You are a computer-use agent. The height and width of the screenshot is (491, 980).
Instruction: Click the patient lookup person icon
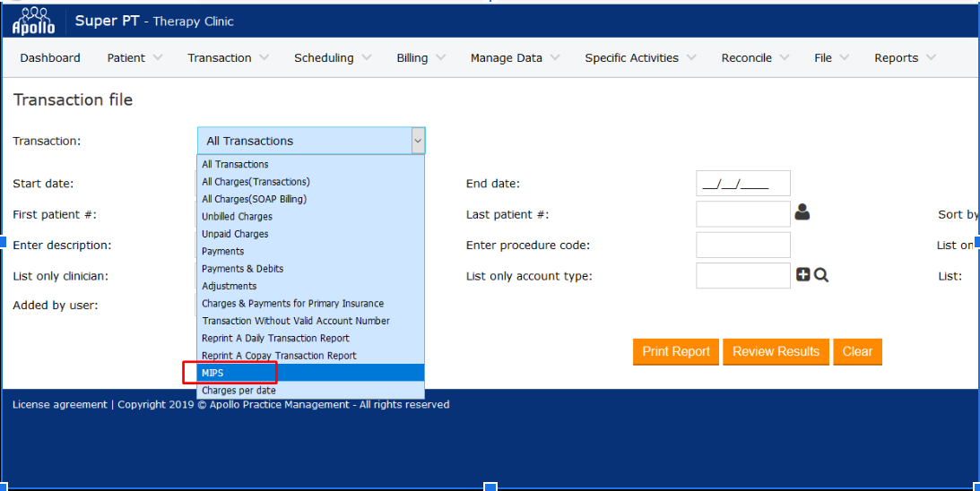pyautogui.click(x=802, y=212)
